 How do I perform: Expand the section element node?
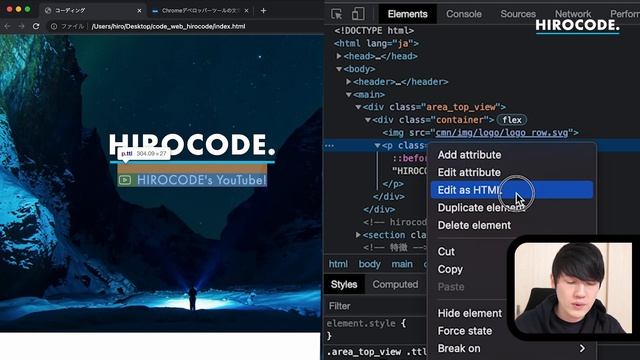pyautogui.click(x=358, y=235)
